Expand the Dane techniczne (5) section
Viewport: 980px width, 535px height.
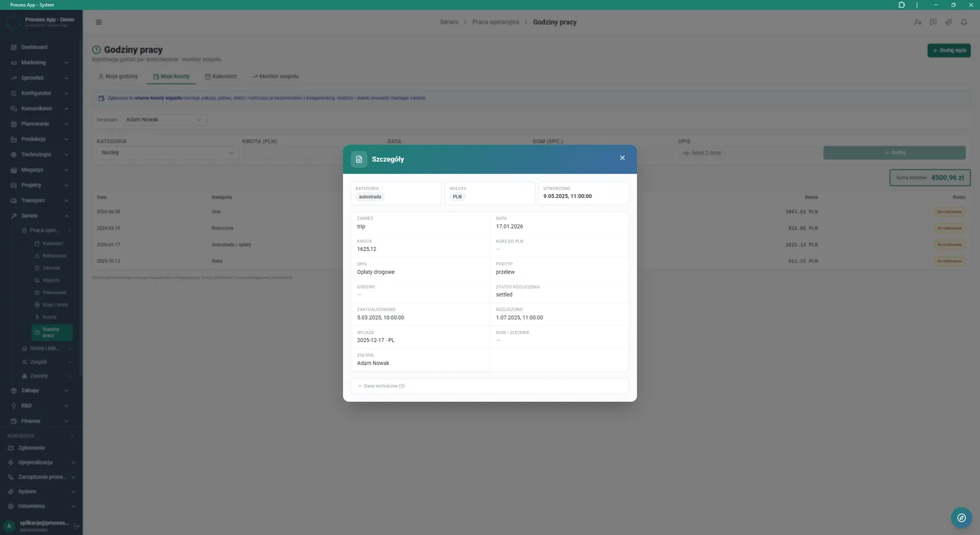[x=489, y=386]
